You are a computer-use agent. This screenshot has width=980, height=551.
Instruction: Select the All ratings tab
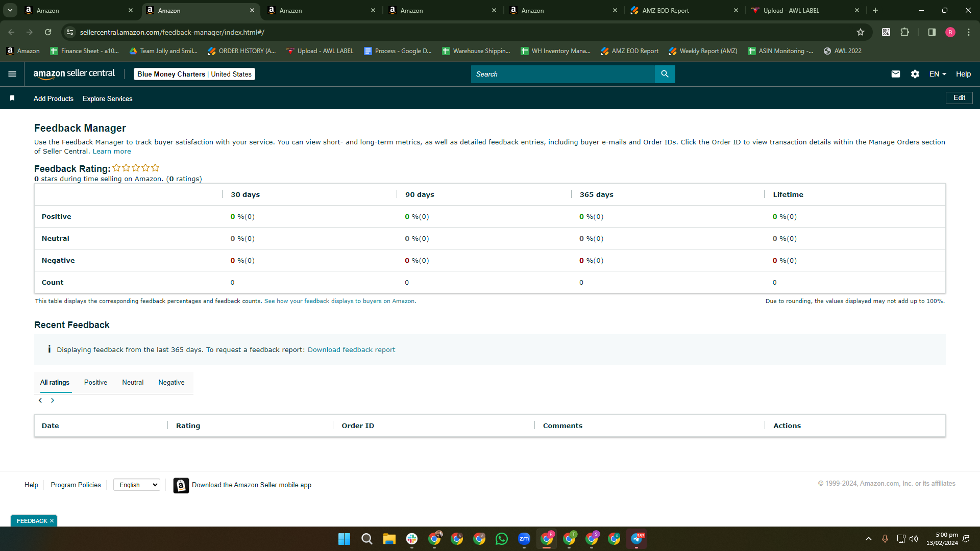55,383
